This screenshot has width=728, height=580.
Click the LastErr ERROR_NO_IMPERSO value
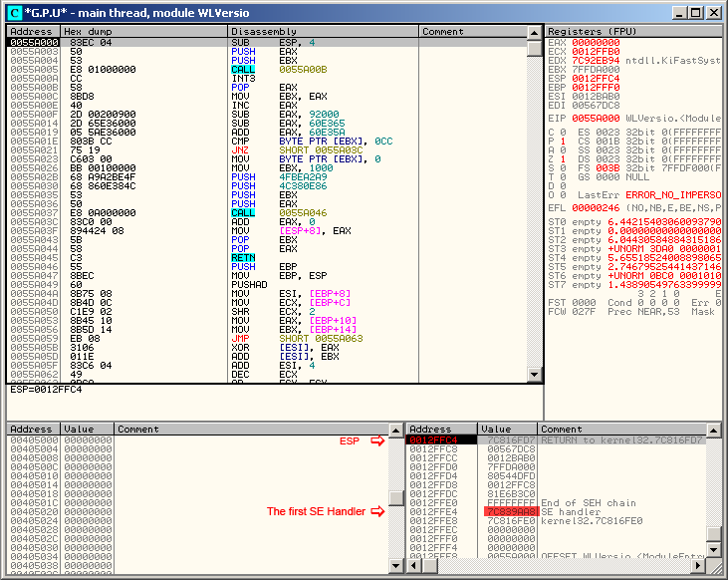coord(673,195)
